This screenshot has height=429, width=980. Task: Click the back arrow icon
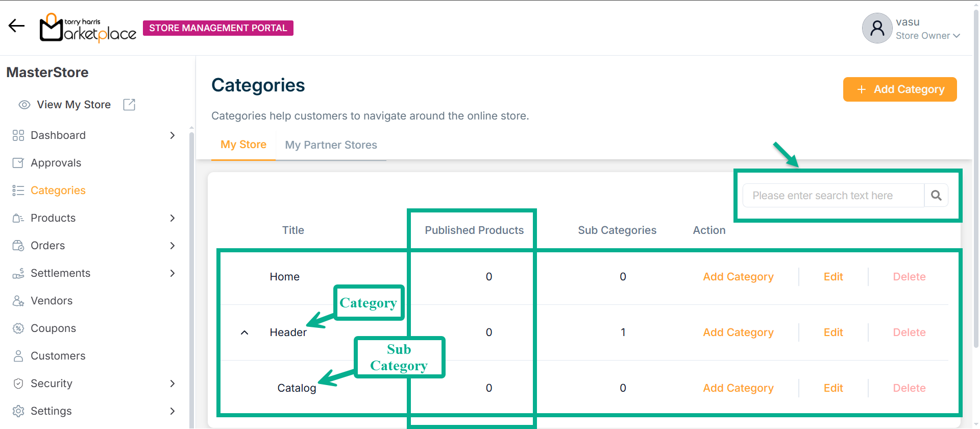tap(16, 26)
